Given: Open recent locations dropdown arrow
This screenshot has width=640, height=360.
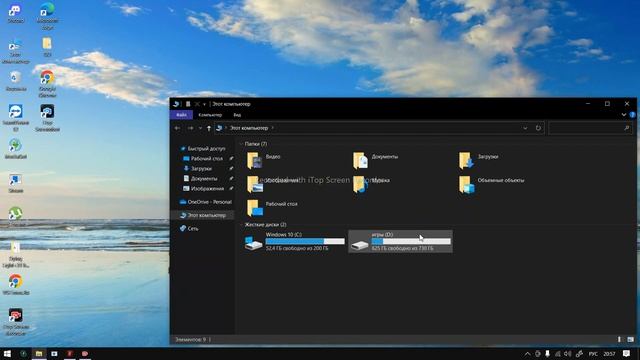Looking at the screenshot, I should (200, 128).
